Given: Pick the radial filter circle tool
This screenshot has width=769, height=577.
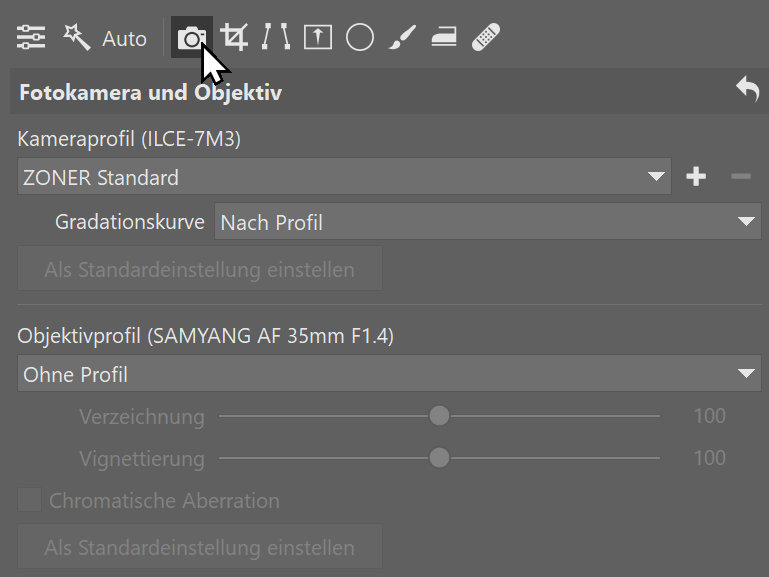Looking at the screenshot, I should pyautogui.click(x=359, y=38).
